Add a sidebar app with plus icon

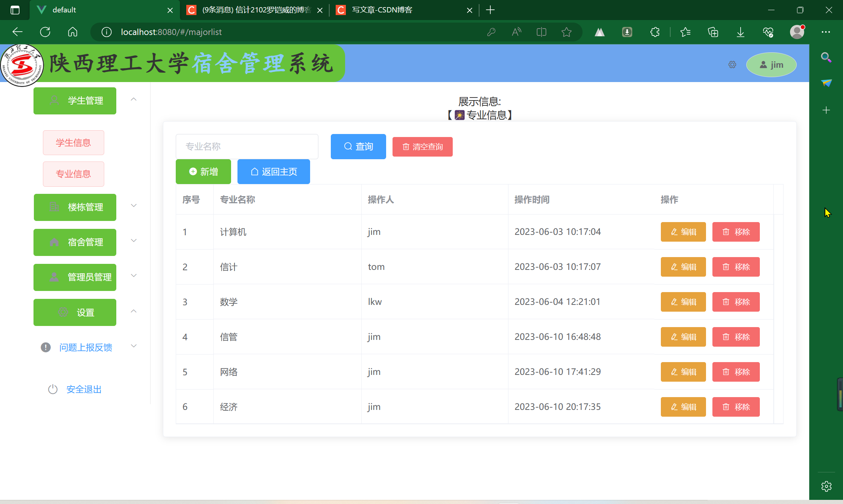(x=826, y=110)
